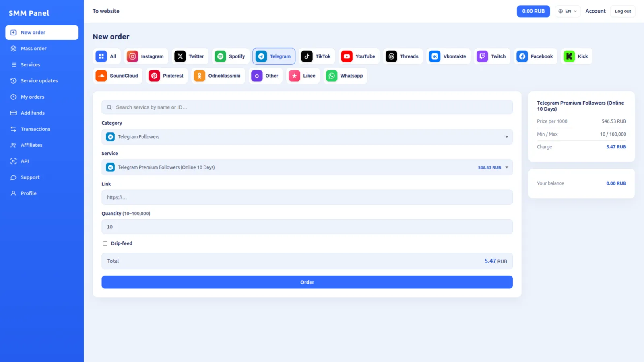This screenshot has height=362, width=644.
Task: Click the Support chat bubble icon
Action: (x=13, y=177)
